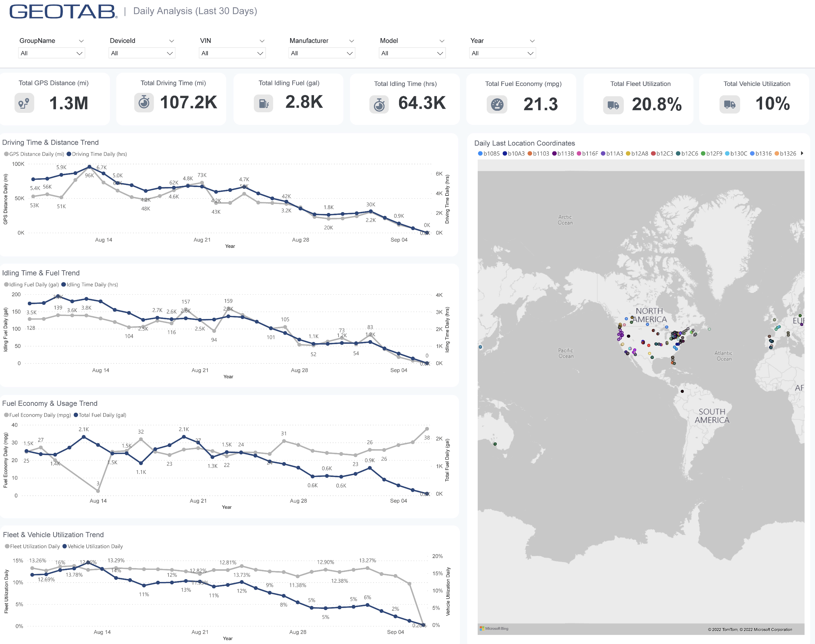Select b1103 legend swatch on map
The image size is (815, 644).
coord(530,153)
